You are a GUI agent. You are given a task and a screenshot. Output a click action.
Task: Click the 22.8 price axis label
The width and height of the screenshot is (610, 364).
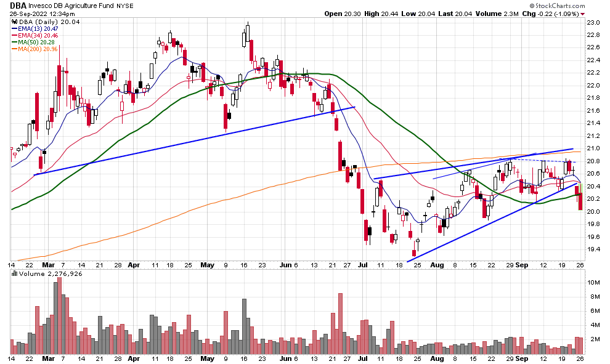click(x=593, y=34)
